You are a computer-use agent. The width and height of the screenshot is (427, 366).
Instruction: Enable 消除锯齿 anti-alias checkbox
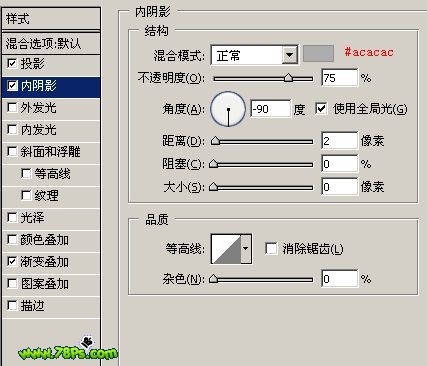coord(271,248)
